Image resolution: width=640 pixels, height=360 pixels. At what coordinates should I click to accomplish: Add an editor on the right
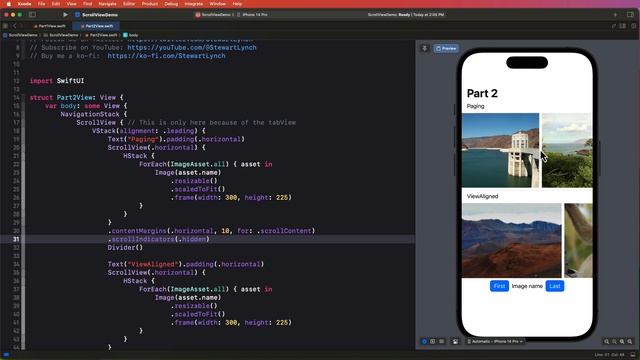(633, 26)
